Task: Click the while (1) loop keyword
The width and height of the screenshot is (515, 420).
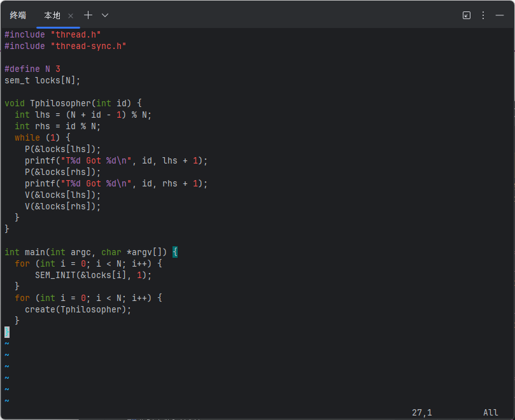Action: (27, 137)
